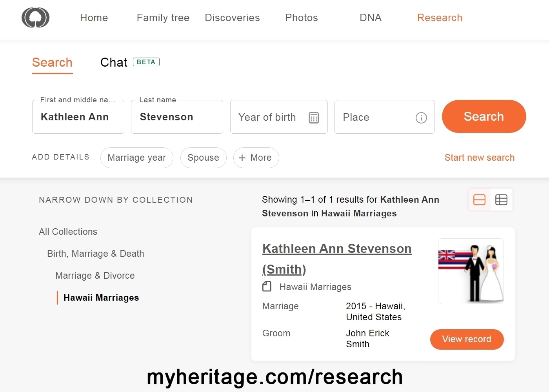The height and width of the screenshot is (392, 549).
Task: Click the plus icon in More
Action: tap(242, 158)
